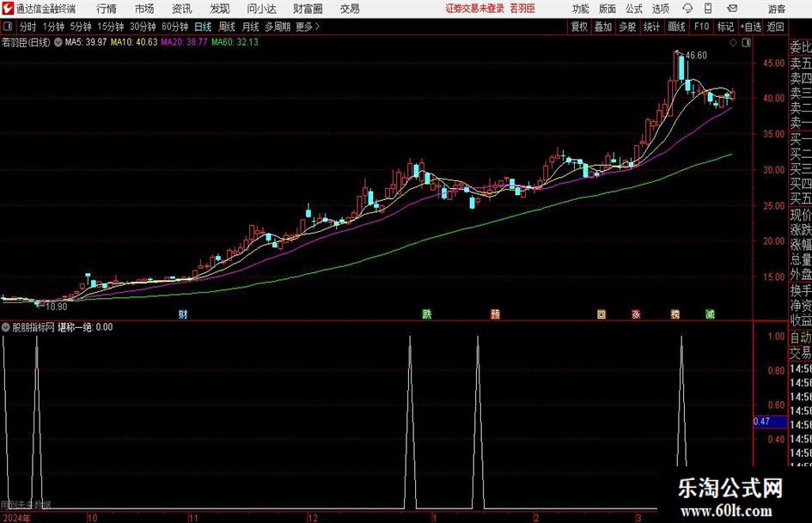Click the MA5: 39.97 indicator value
The width and height of the screenshot is (812, 523).
[86, 42]
